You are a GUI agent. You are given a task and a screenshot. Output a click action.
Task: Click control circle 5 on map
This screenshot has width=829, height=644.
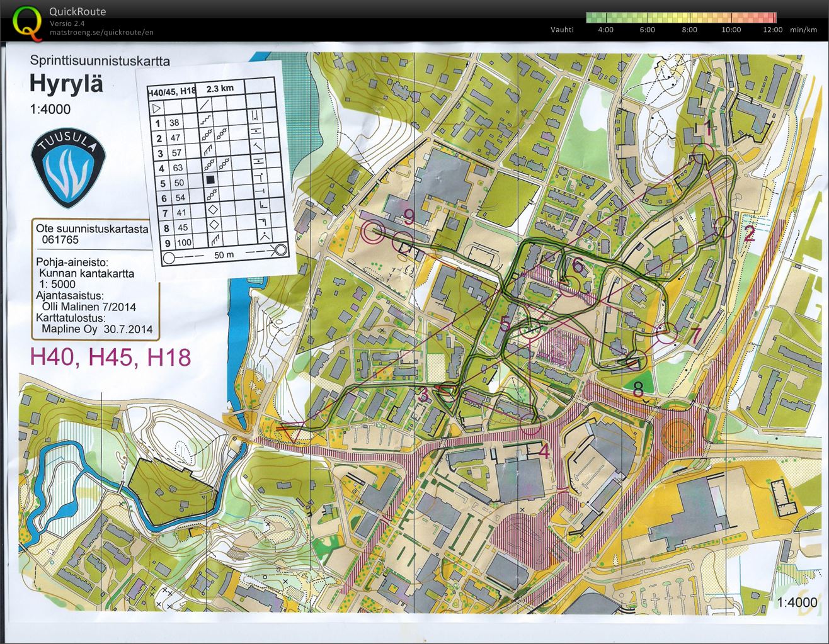[529, 329]
